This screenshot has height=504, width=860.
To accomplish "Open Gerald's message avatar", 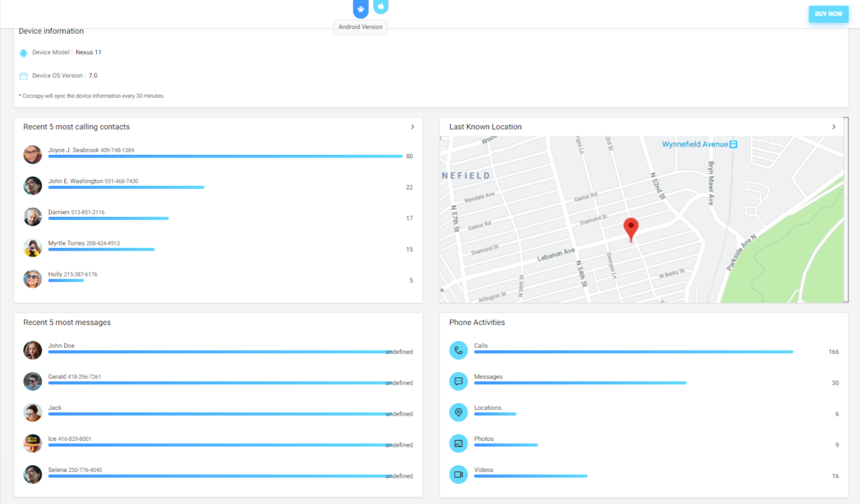I will click(33, 381).
